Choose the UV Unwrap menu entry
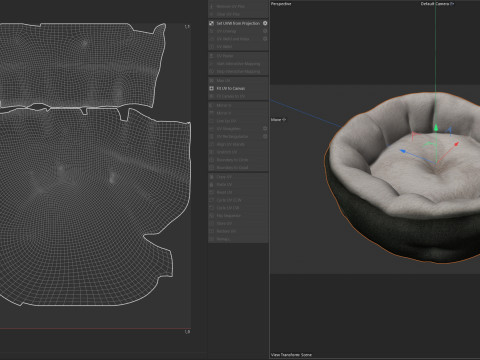 click(x=238, y=31)
